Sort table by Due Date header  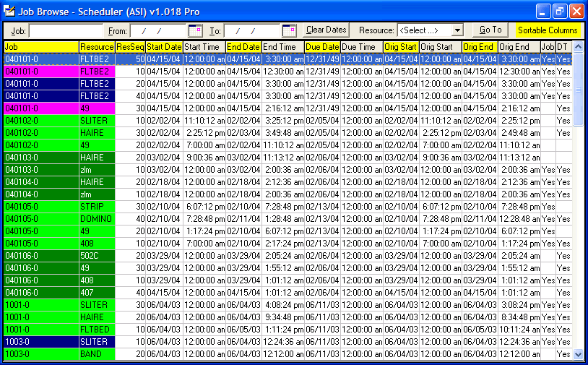[322, 47]
